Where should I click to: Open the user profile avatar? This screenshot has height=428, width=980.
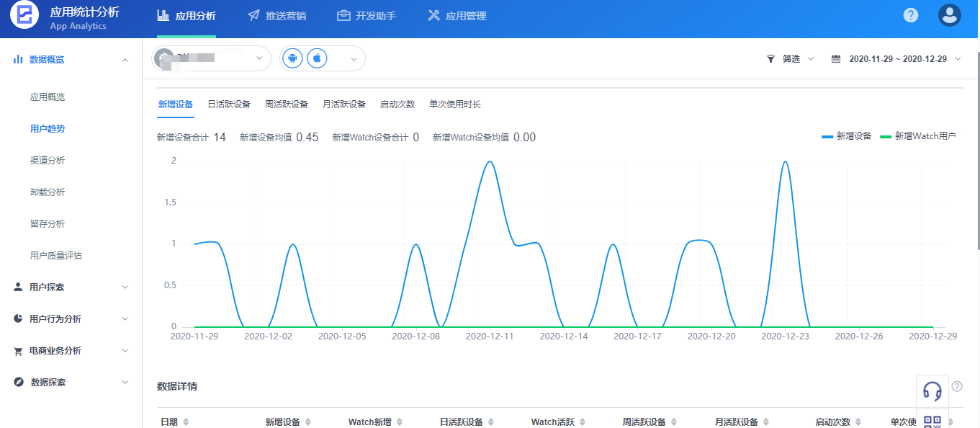pos(950,15)
